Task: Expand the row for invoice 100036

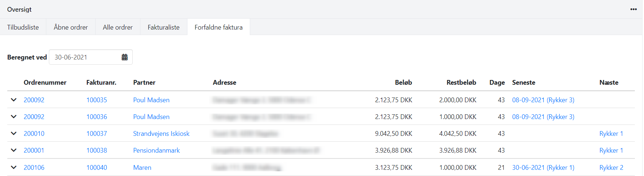Action: coord(14,116)
